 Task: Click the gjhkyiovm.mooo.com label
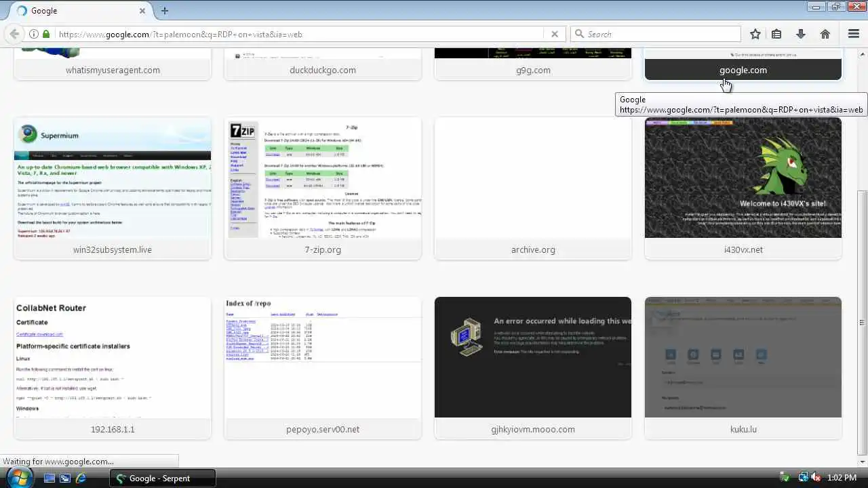pyautogui.click(x=533, y=429)
